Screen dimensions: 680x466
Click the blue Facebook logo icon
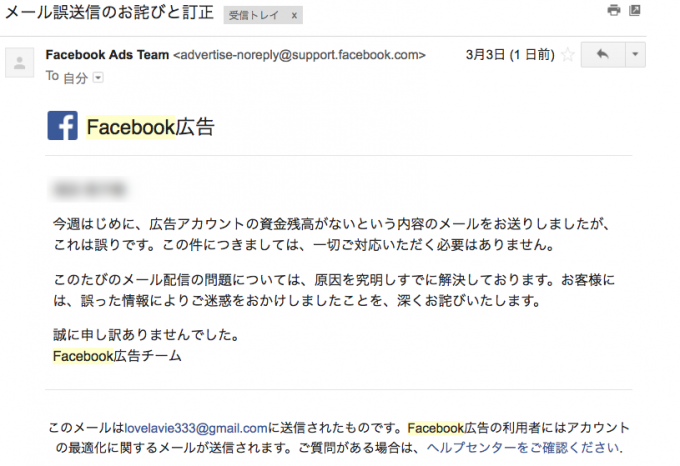click(x=62, y=126)
